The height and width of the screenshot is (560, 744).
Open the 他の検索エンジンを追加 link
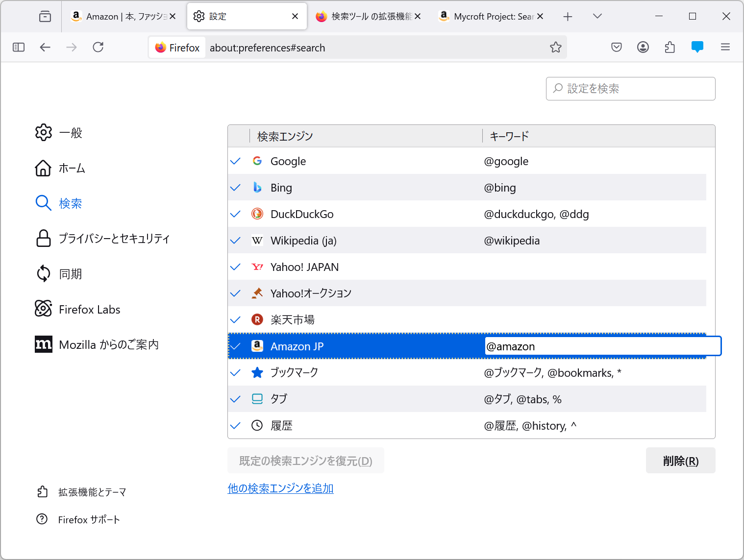coord(280,488)
